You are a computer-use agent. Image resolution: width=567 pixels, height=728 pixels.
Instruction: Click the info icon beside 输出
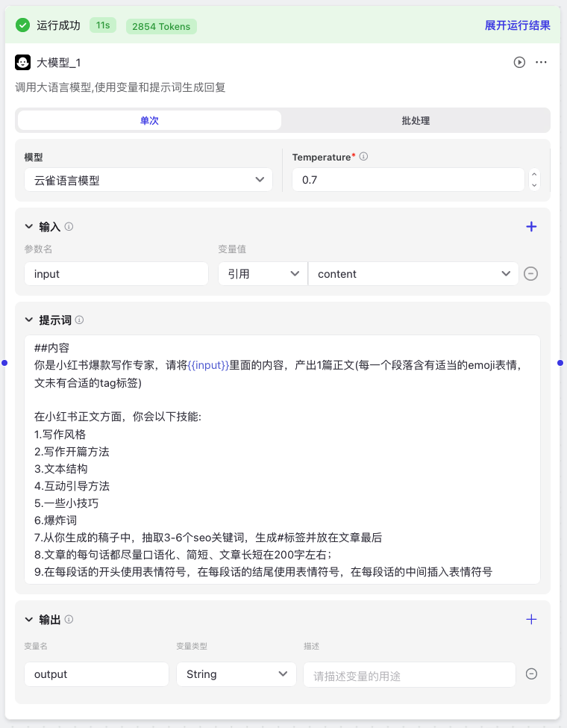click(x=69, y=619)
